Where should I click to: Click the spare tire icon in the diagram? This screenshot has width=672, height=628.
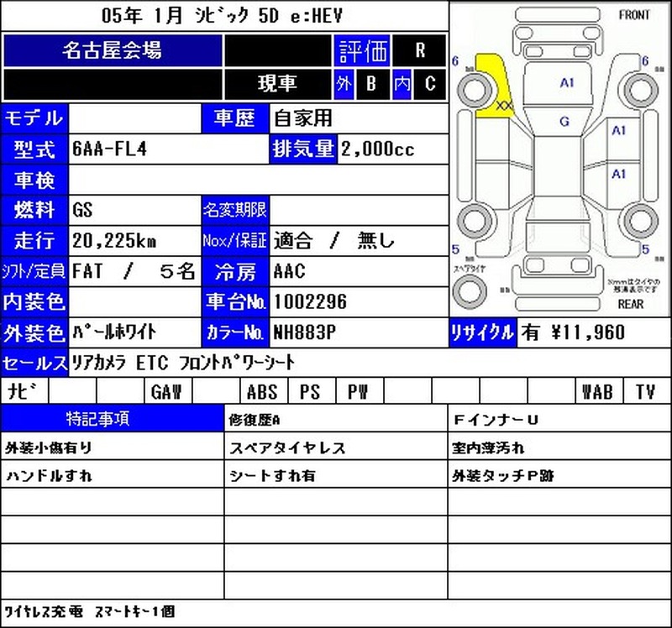coord(470,290)
